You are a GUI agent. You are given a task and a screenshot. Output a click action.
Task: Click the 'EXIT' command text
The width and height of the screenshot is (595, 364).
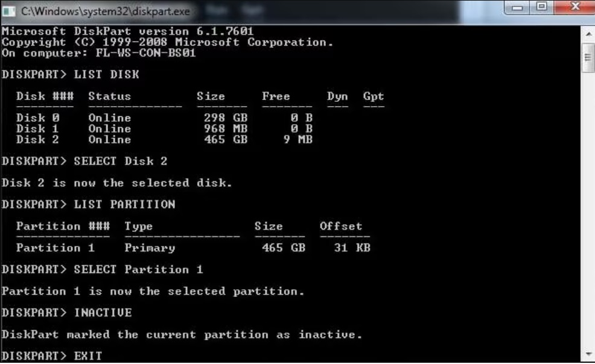(88, 356)
